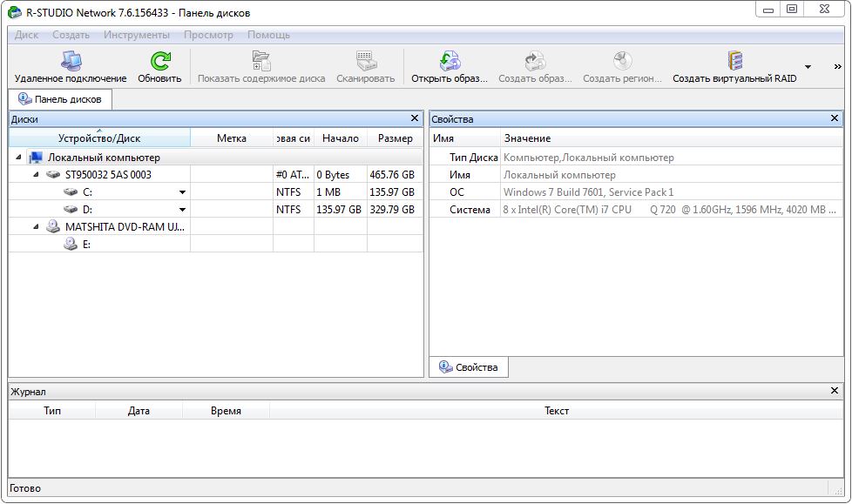Sort by Устройство/Диск column header
Image resolution: width=852 pixels, height=504 pixels.
[x=99, y=138]
